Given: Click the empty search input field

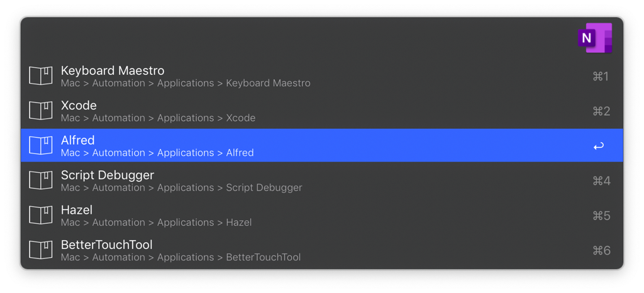Looking at the screenshot, I should (296, 38).
